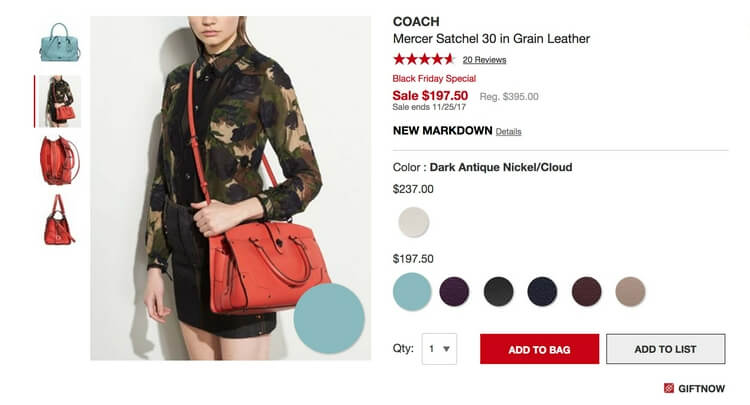Choose the light blue Cloud color swatch
Screen dimensions: 750x405
412,292
